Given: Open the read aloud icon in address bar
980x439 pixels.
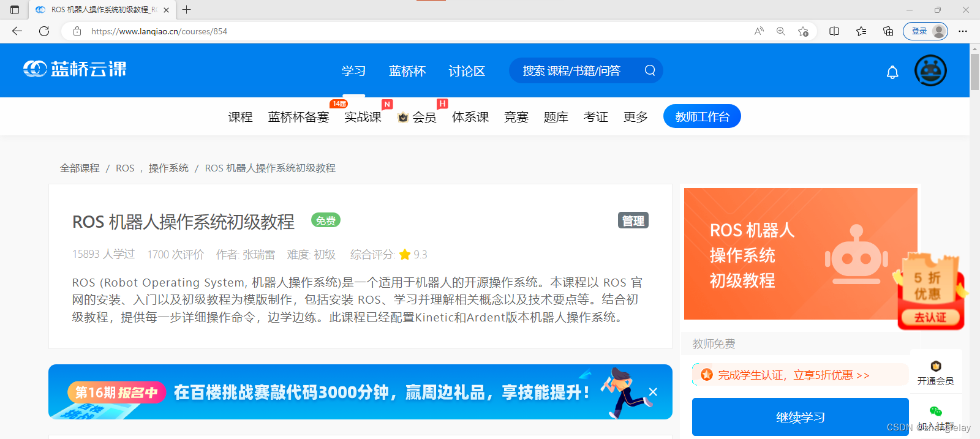Looking at the screenshot, I should pos(759,31).
